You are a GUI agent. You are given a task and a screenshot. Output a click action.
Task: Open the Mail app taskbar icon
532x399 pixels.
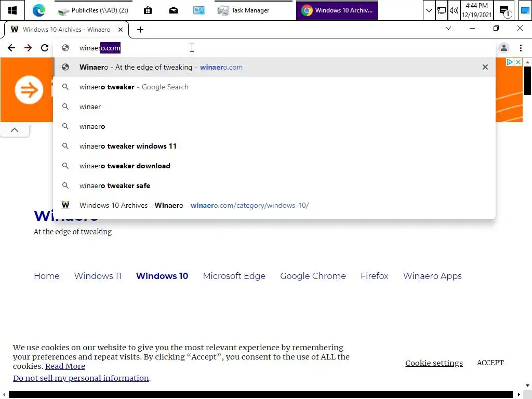[x=174, y=10]
